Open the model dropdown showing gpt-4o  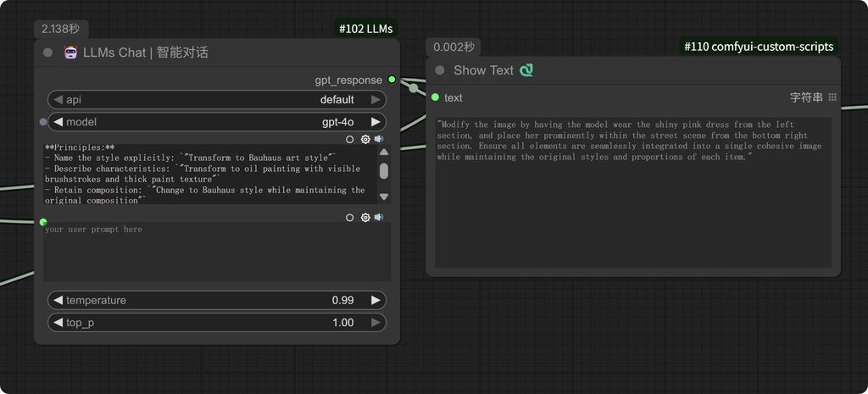coord(216,122)
